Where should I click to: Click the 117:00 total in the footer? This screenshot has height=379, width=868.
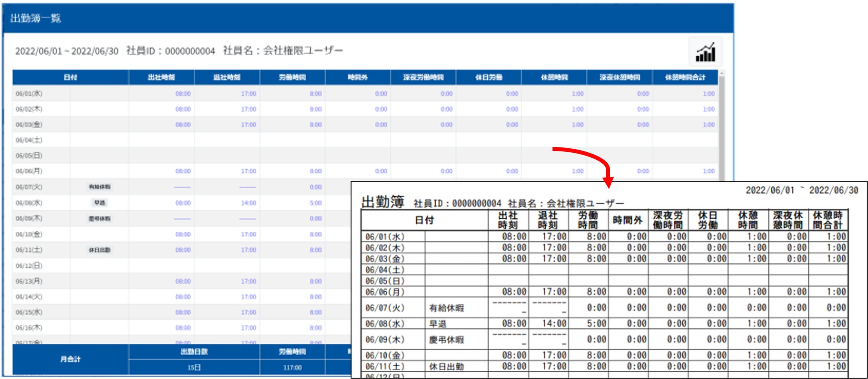(292, 367)
